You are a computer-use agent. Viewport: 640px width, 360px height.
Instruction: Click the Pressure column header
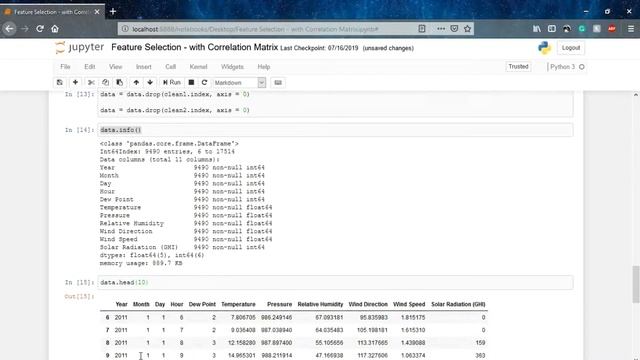click(x=280, y=304)
